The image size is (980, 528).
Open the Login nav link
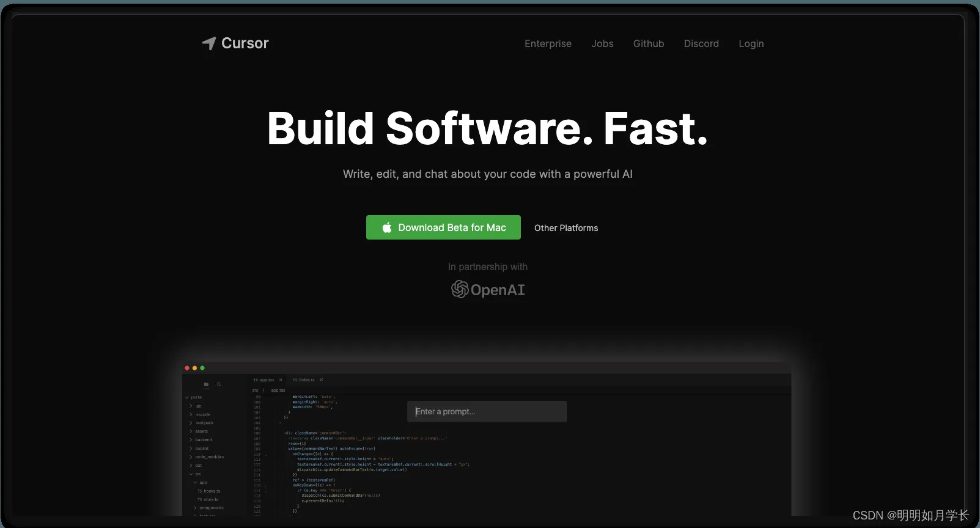point(751,43)
